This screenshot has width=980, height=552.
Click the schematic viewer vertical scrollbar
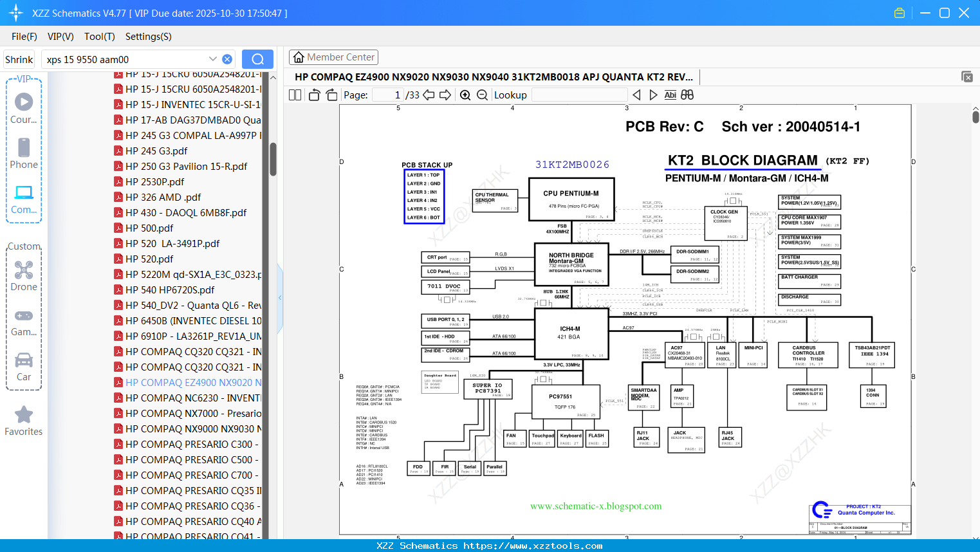[x=975, y=116]
